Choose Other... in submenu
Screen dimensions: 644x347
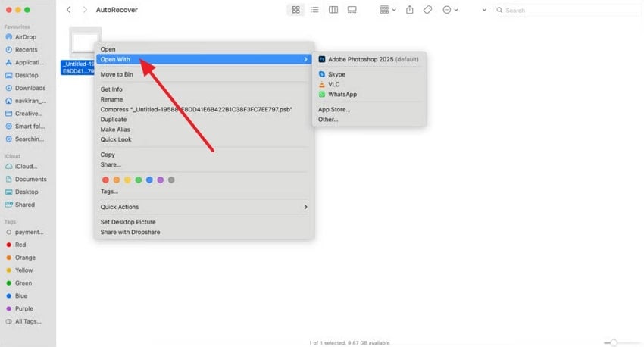click(x=369, y=120)
